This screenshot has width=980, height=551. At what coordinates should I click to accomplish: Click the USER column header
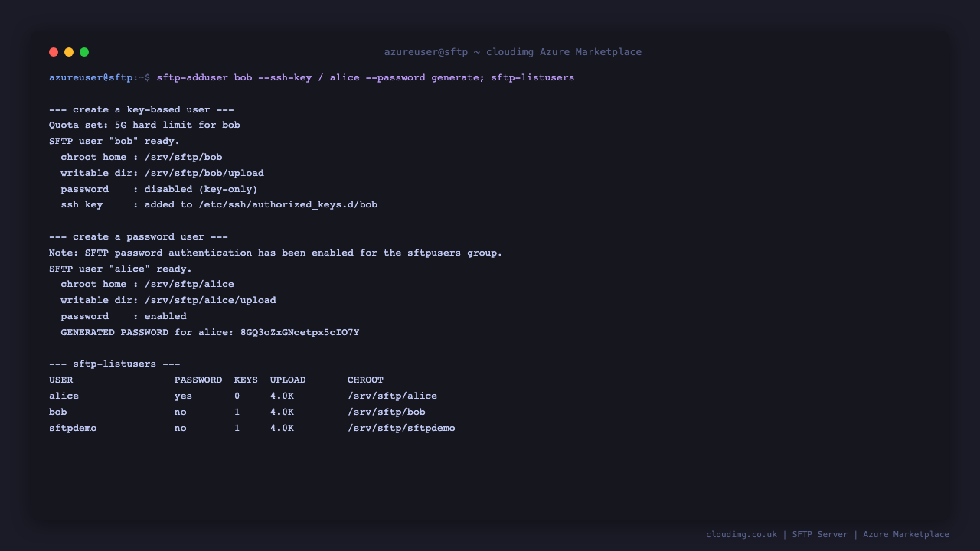click(x=61, y=380)
